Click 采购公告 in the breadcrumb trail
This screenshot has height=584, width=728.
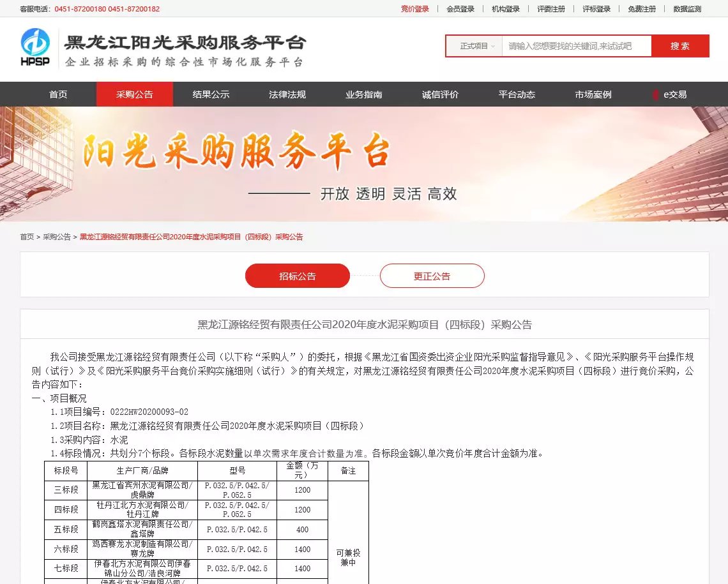pos(57,237)
